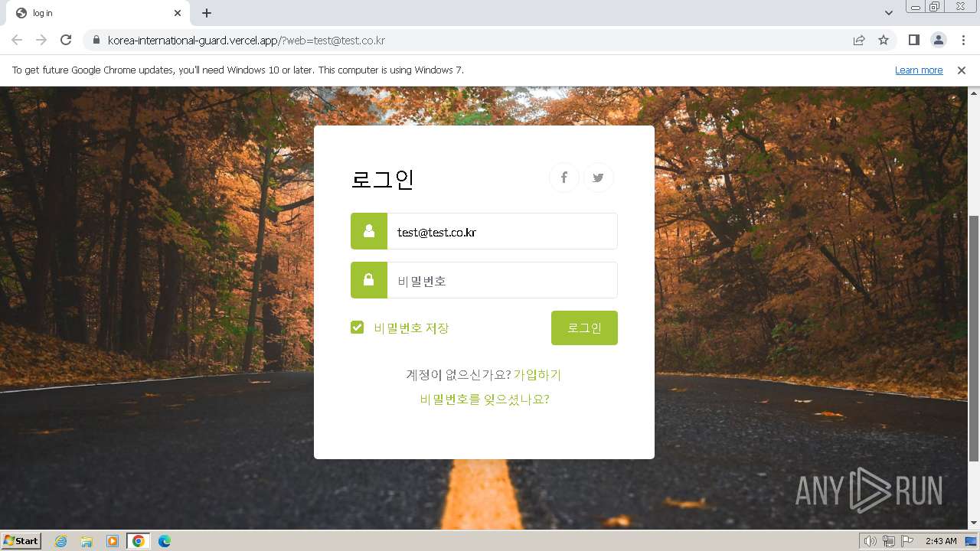Open the Action Center flag icon
980x551 pixels.
[x=907, y=541]
